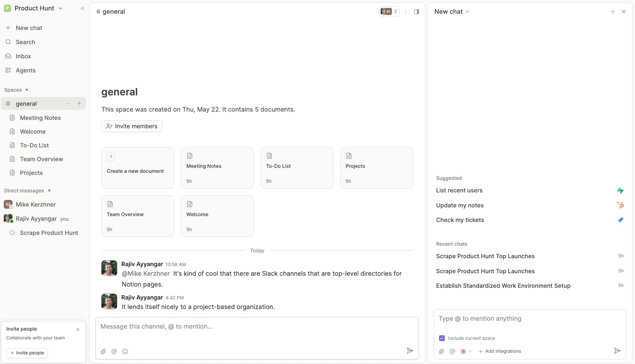635x364 pixels.
Task: Send the channel message
Action: tap(410, 351)
